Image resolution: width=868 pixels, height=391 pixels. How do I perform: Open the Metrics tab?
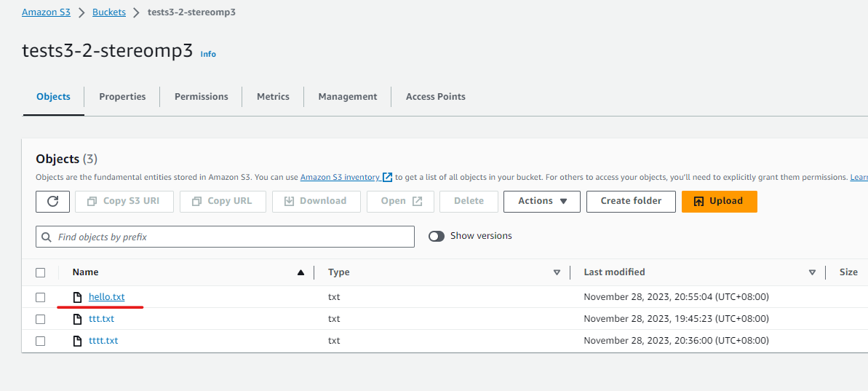point(273,96)
